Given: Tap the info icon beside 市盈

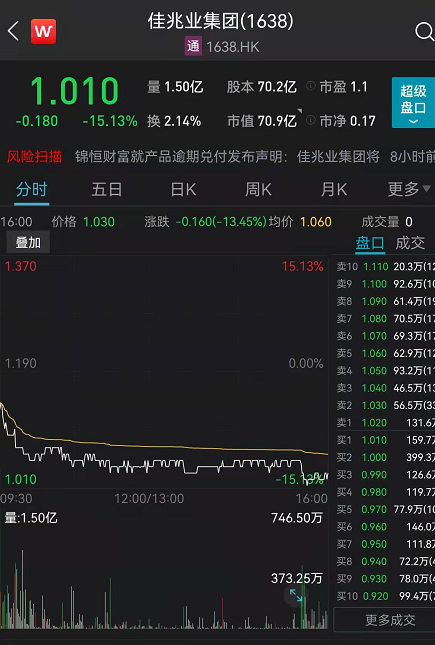Looking at the screenshot, I should pos(311,86).
